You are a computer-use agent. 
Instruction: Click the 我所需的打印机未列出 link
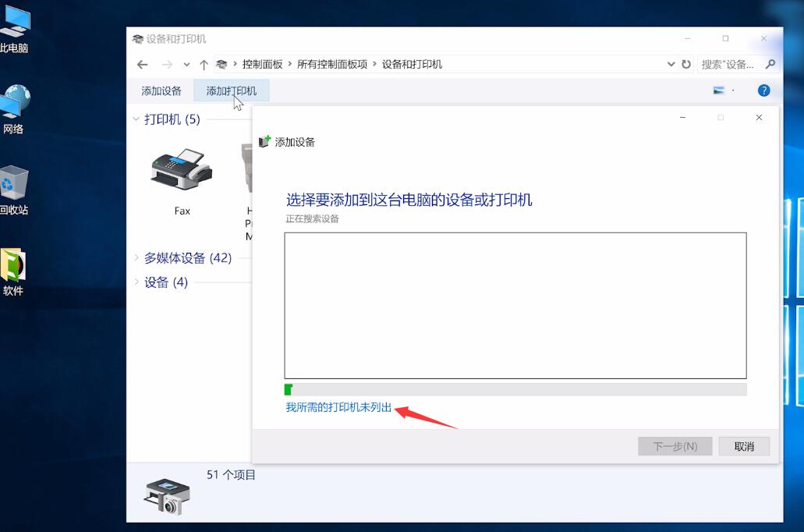[338, 406]
